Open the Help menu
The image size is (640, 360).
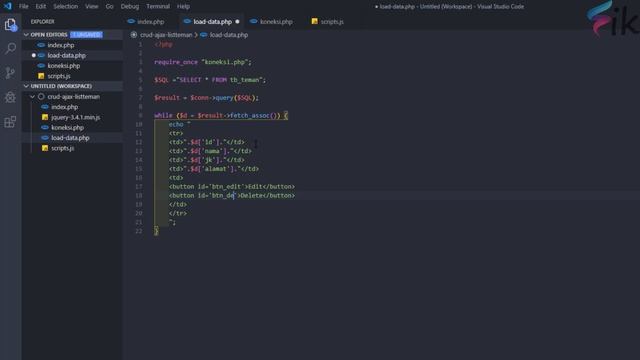point(183,6)
